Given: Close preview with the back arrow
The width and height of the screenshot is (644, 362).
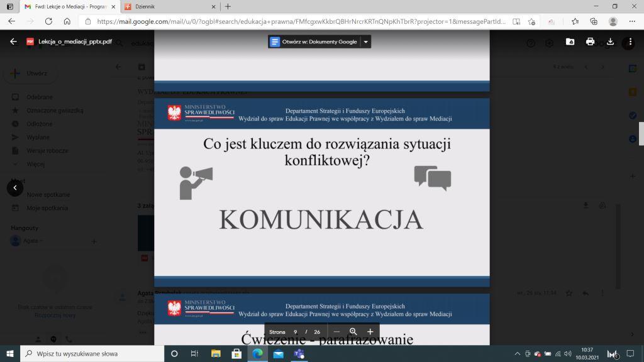Looking at the screenshot, I should pos(14,42).
